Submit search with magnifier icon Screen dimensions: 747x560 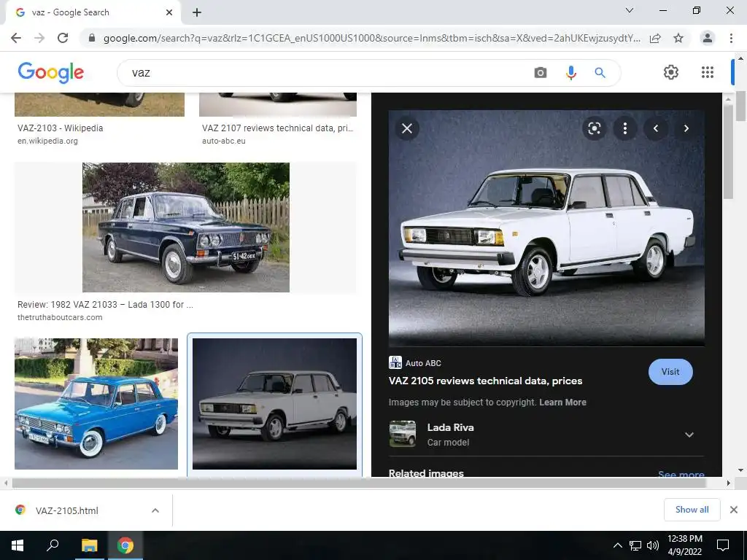pos(600,72)
